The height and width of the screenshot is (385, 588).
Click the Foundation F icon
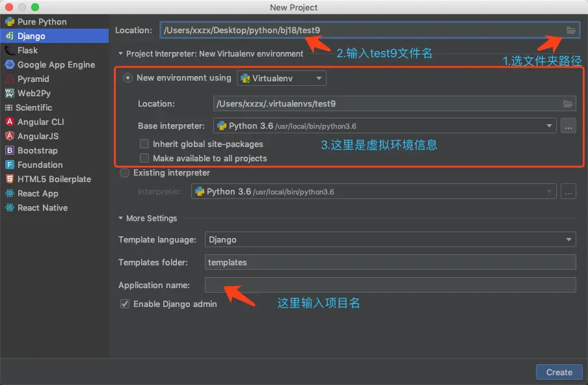point(10,165)
